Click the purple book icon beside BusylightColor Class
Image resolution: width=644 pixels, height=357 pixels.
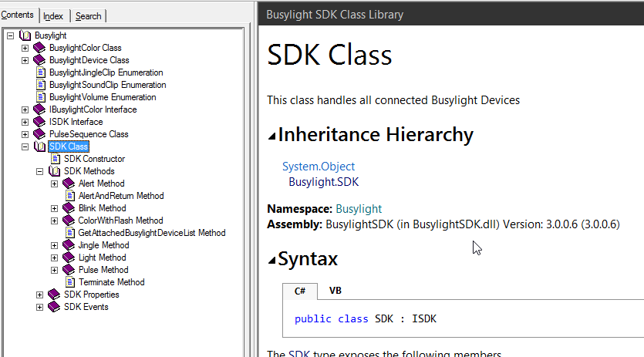pos(39,48)
